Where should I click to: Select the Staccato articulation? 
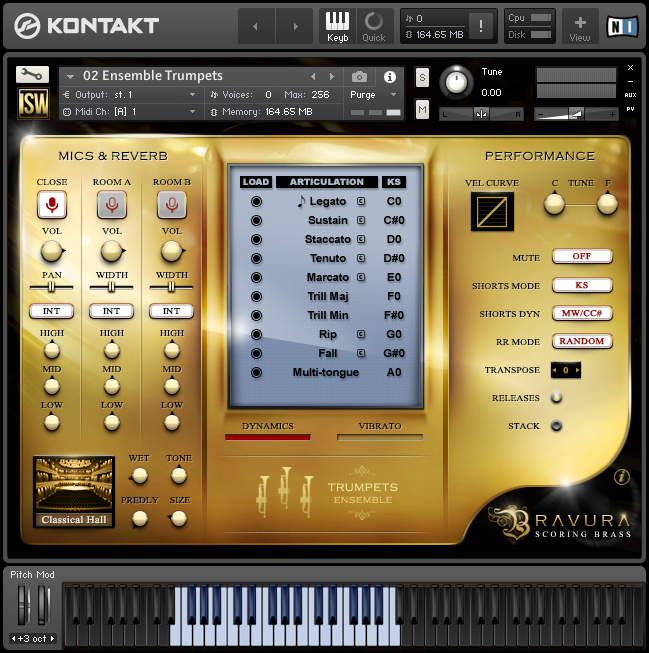point(327,239)
